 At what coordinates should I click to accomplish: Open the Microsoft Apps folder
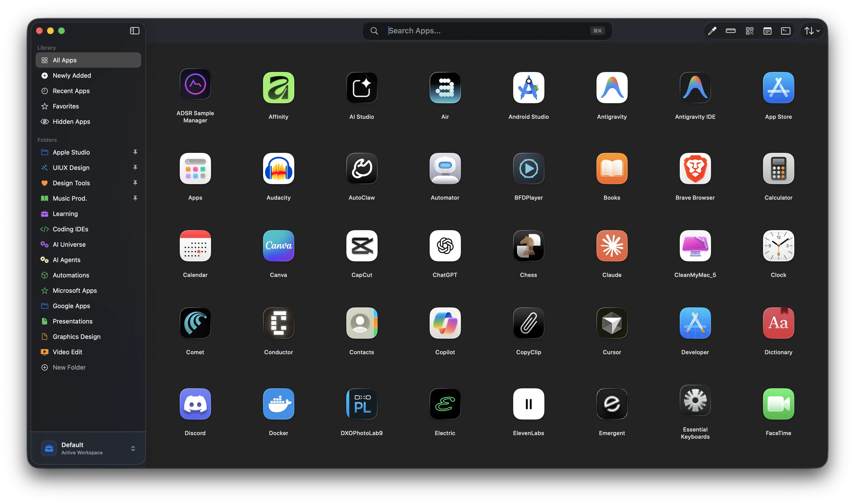(x=88, y=290)
